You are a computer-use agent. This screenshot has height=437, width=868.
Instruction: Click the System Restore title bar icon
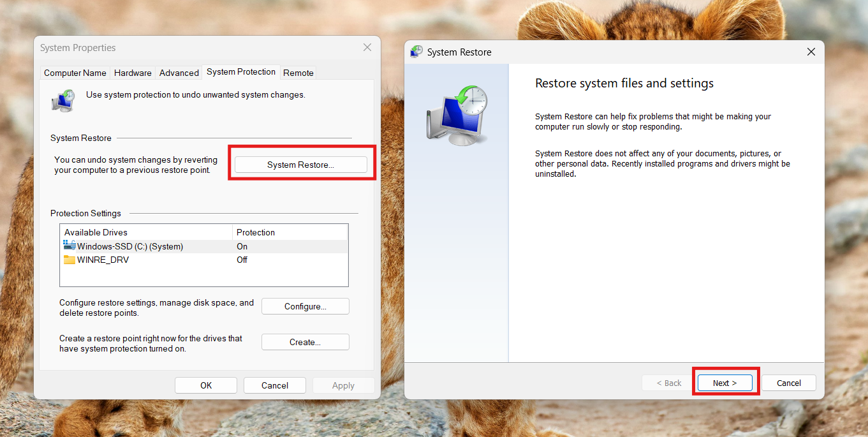pyautogui.click(x=416, y=52)
